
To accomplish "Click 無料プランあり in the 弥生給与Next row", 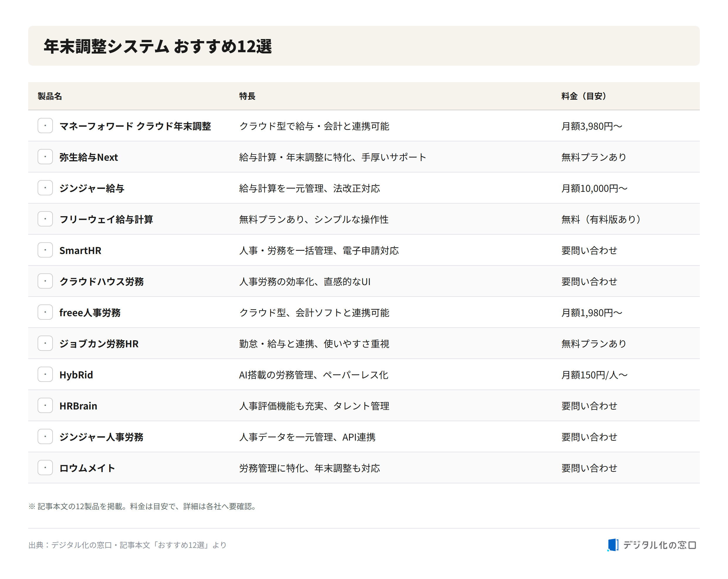I will 594,157.
